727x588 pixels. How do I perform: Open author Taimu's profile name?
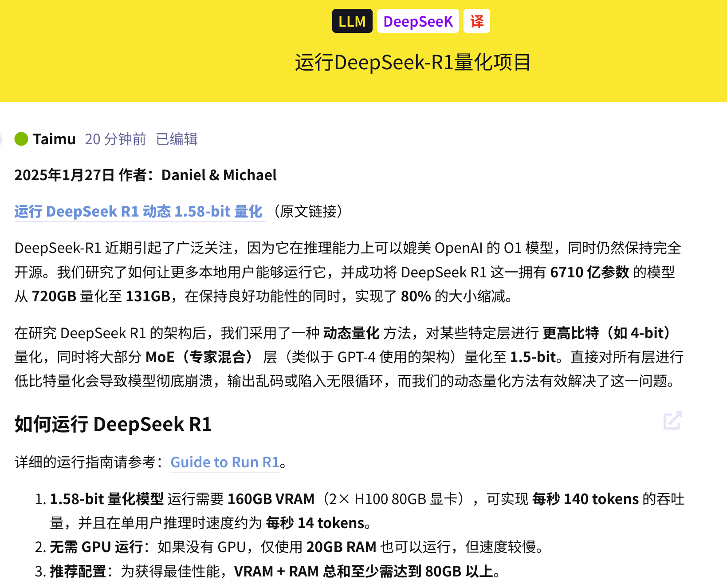[x=54, y=139]
